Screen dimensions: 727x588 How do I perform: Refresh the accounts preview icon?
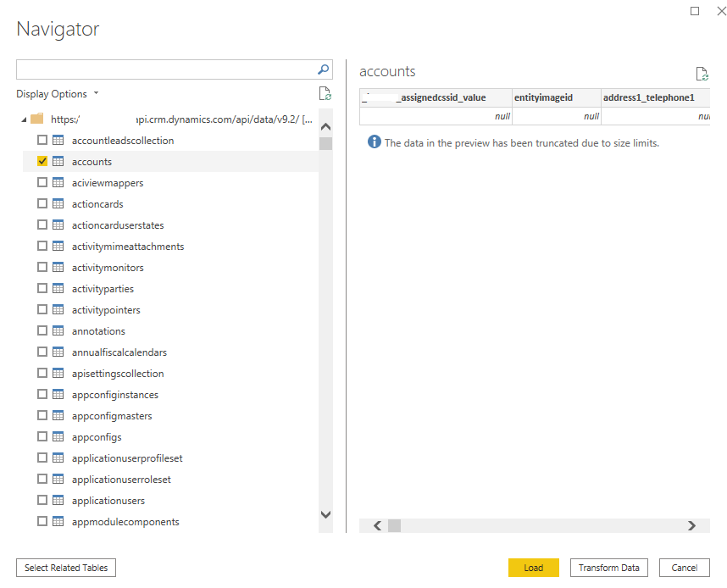click(701, 75)
